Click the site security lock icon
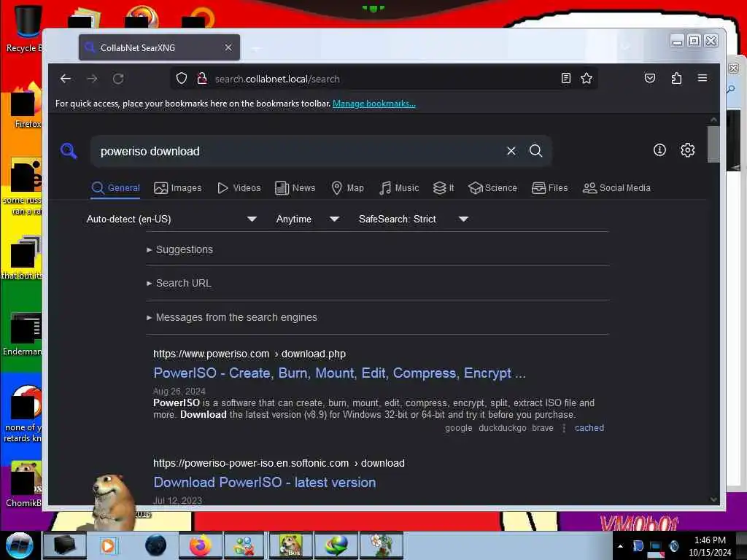747x560 pixels. tap(201, 79)
